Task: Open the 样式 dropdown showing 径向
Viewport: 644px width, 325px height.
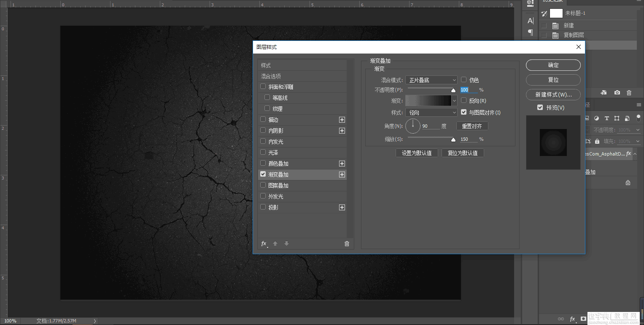Action: (431, 113)
